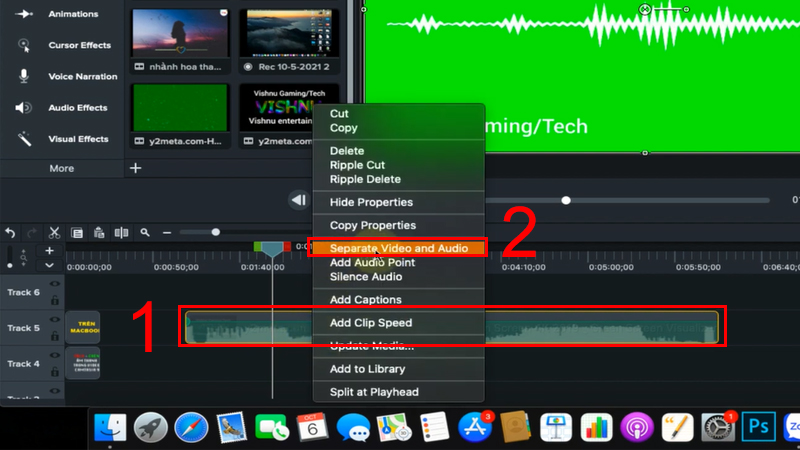
Task: Click the Split icon in timeline toolbar
Action: point(121,233)
